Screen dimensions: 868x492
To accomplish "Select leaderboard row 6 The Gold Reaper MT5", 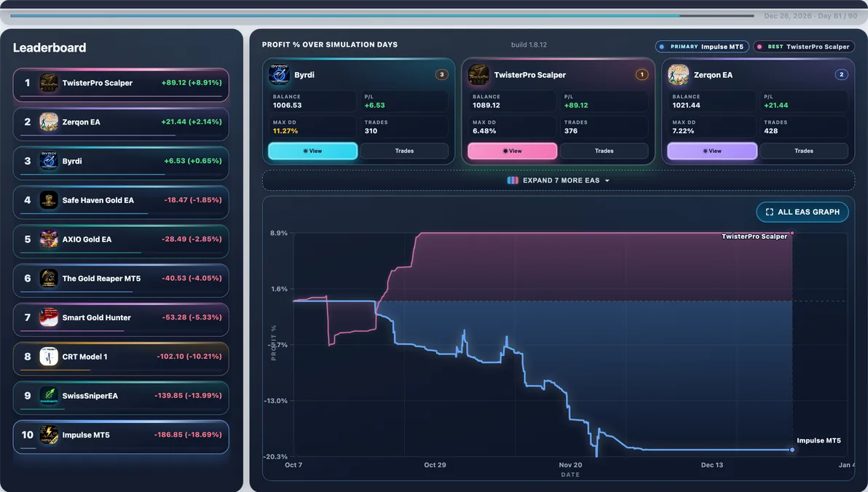I will coord(121,281).
